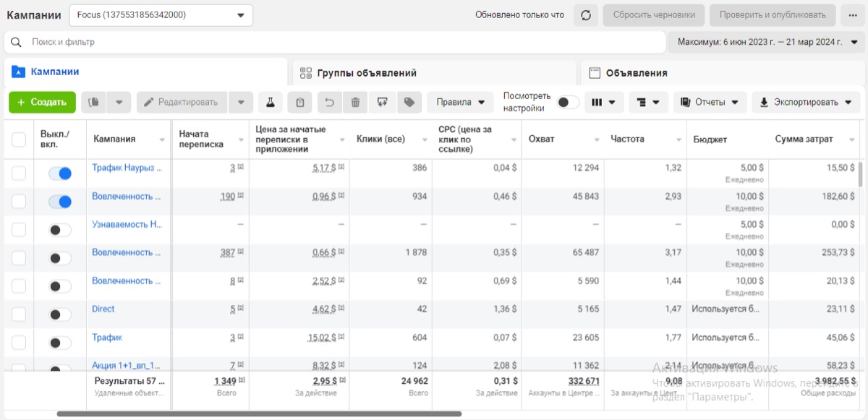This screenshot has height=420, width=868.
Task: Switch to the Группы объявлений tab
Action: coord(434,72)
